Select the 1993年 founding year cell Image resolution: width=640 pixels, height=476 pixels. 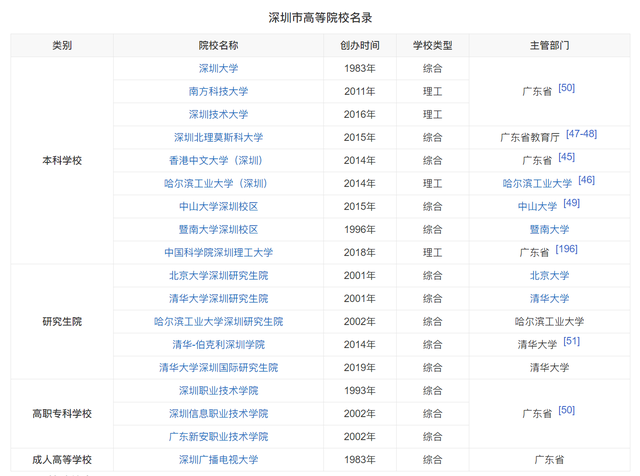(360, 391)
